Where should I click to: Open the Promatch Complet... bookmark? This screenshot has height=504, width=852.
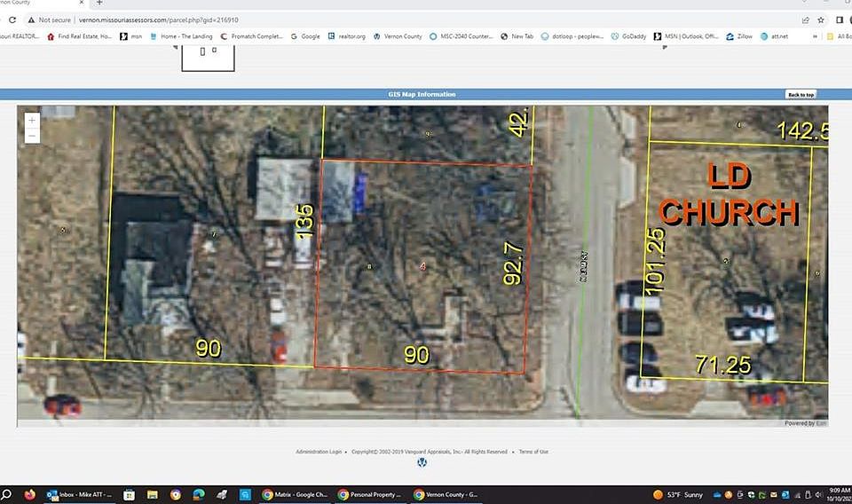pyautogui.click(x=251, y=36)
